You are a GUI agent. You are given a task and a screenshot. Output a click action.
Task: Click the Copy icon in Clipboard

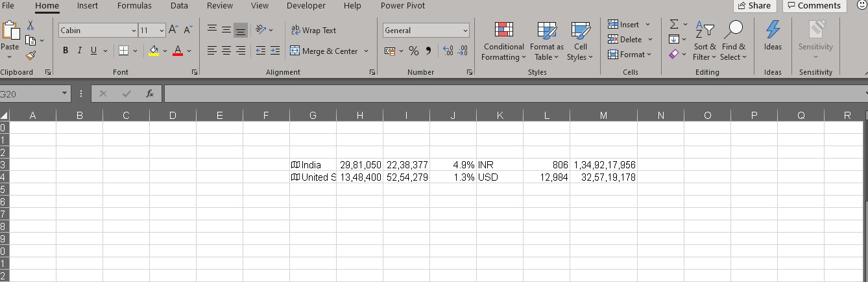[30, 40]
